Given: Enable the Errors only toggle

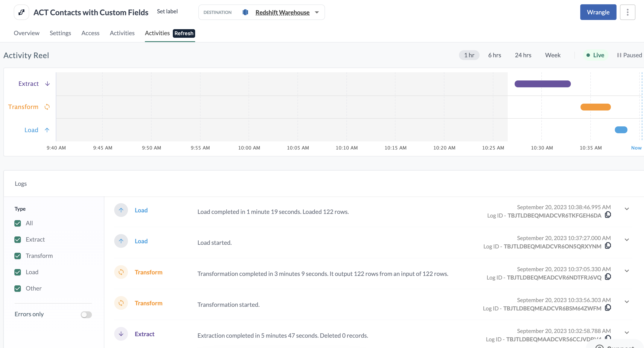Looking at the screenshot, I should (x=86, y=315).
